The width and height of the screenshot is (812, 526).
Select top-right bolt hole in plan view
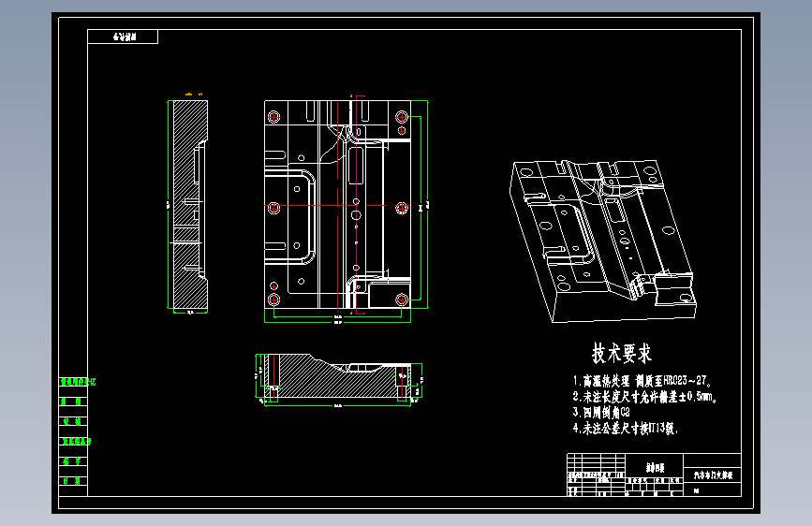402,117
